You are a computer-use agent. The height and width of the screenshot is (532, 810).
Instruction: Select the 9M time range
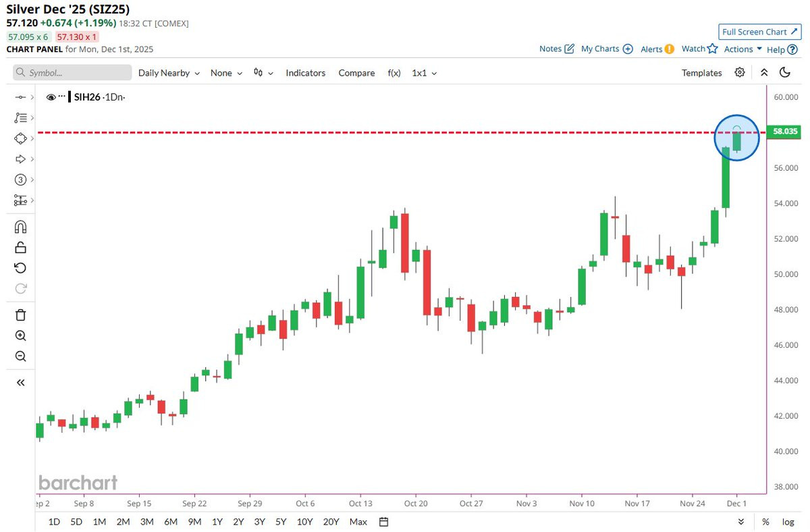[x=194, y=521]
